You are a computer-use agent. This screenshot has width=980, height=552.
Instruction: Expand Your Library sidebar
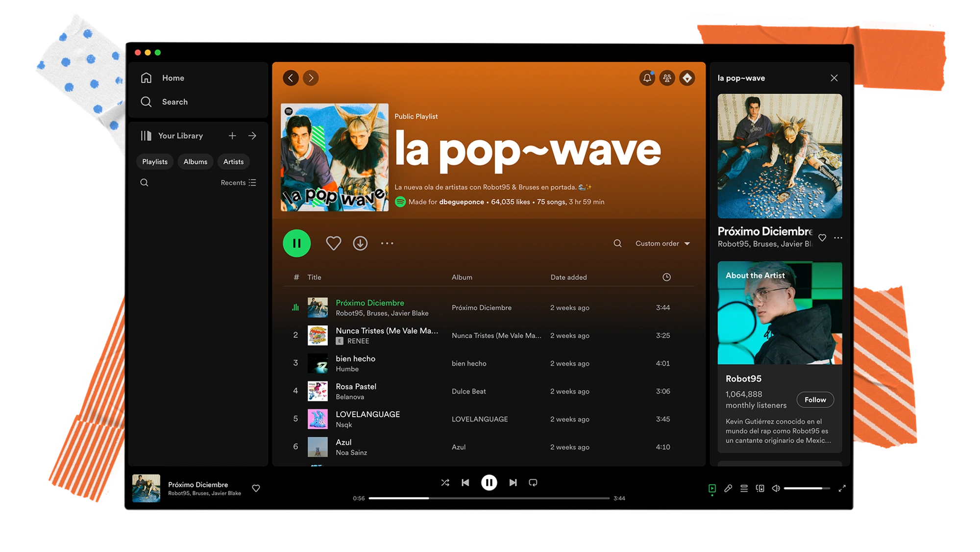click(x=252, y=135)
